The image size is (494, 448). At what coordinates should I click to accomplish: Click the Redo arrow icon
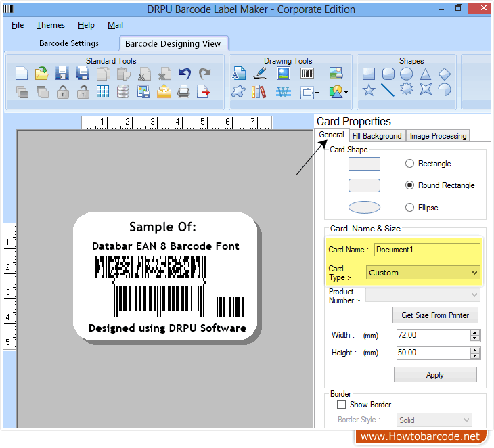coord(205,74)
